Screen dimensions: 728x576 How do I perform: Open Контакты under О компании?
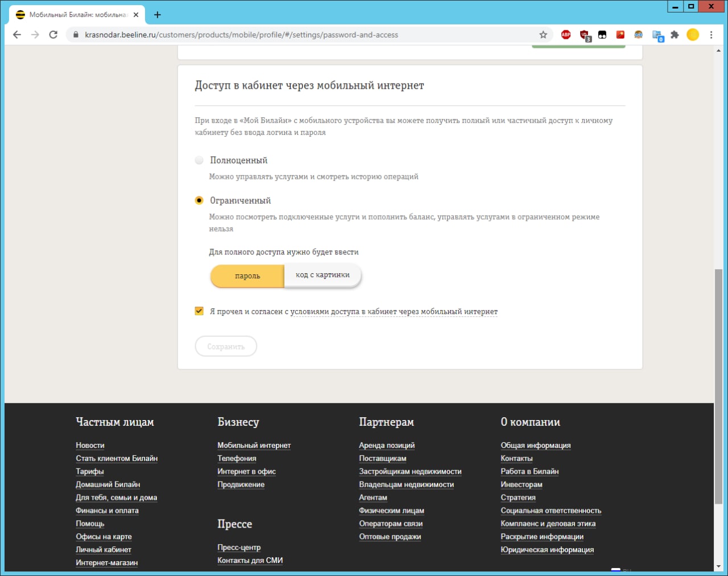516,458
